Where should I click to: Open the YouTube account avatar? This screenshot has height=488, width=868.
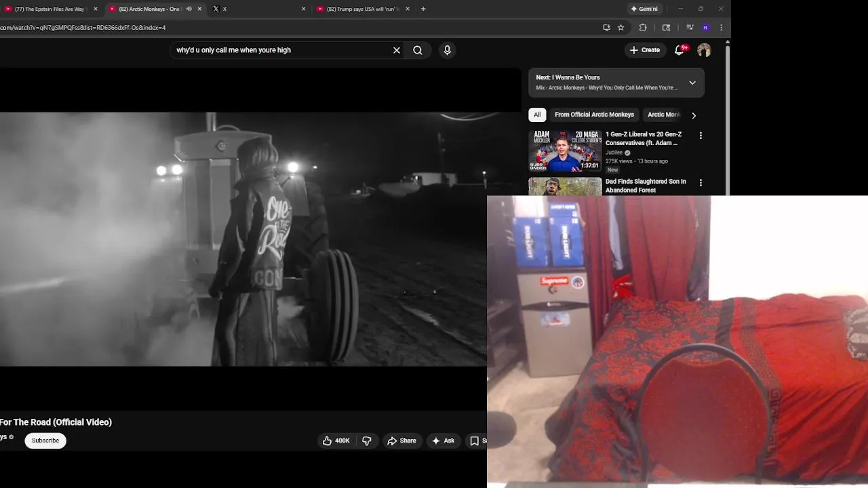[704, 50]
